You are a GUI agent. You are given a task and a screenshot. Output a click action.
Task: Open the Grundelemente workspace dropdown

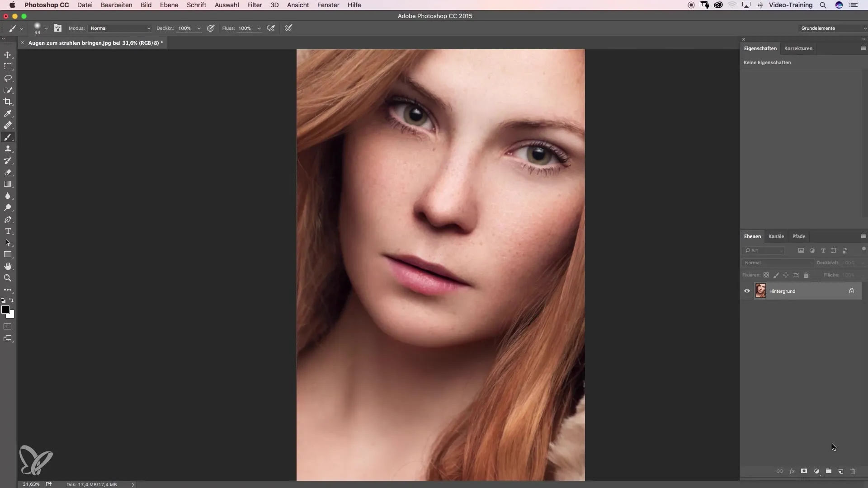[833, 28]
